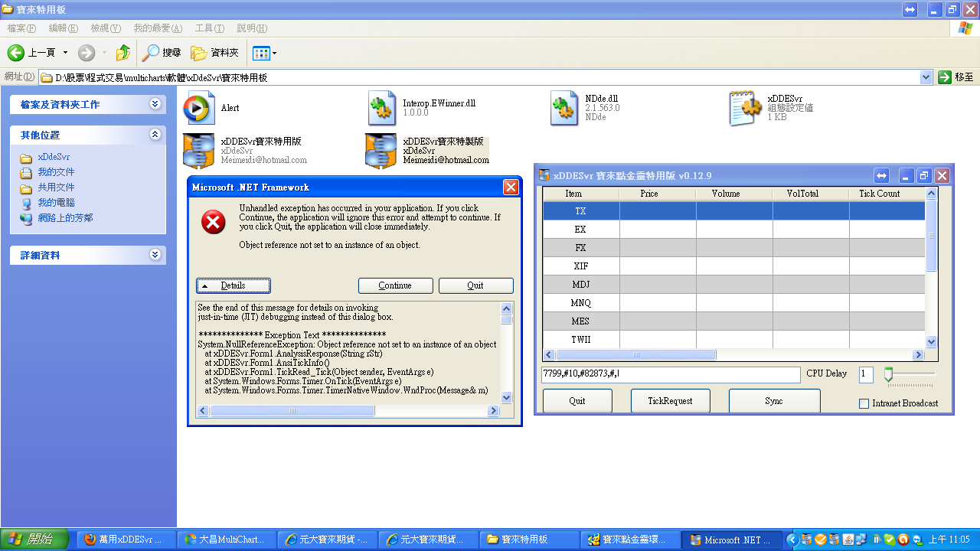Open Back button history dropdown arrow
Image resolution: width=980 pixels, height=551 pixels.
65,53
